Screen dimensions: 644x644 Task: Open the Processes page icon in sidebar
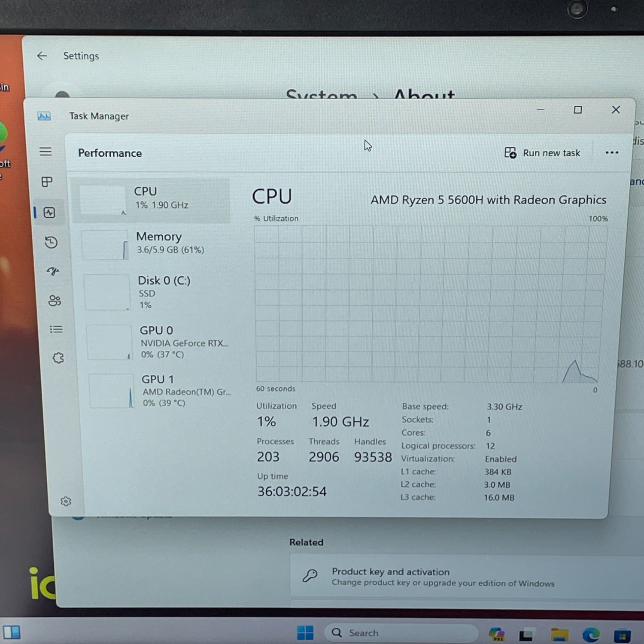[x=47, y=182]
